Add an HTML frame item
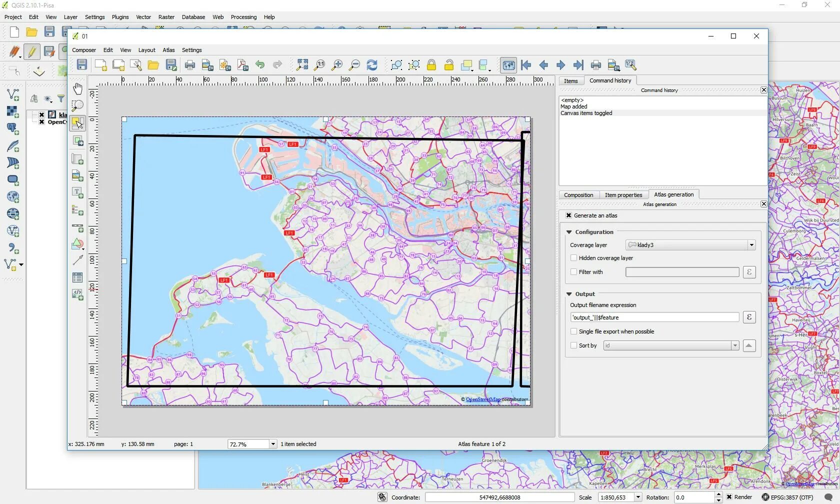This screenshot has height=504, width=840. 77,294
